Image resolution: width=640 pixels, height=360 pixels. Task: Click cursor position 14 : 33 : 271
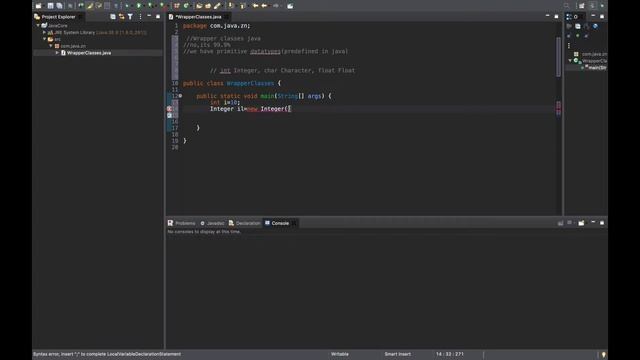(x=450, y=354)
